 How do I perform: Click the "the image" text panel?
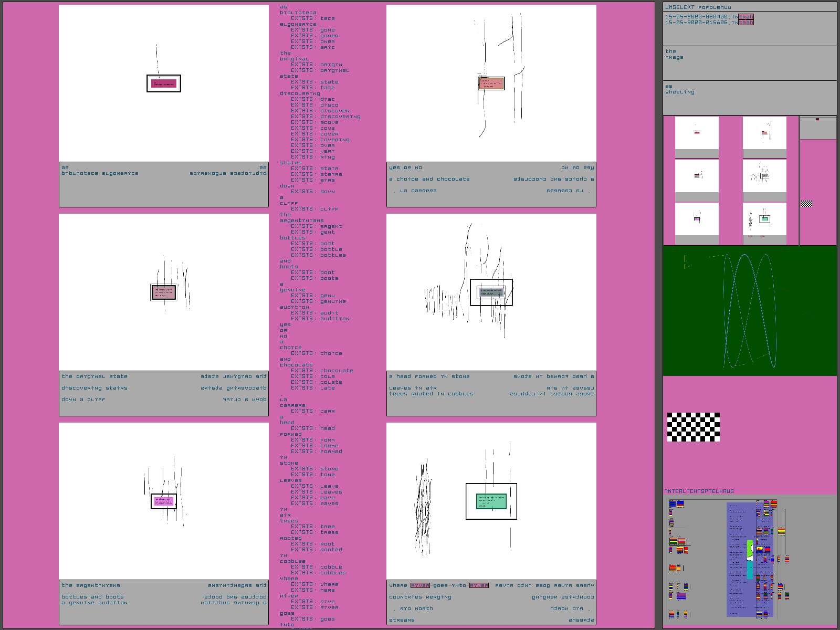pyautogui.click(x=749, y=63)
